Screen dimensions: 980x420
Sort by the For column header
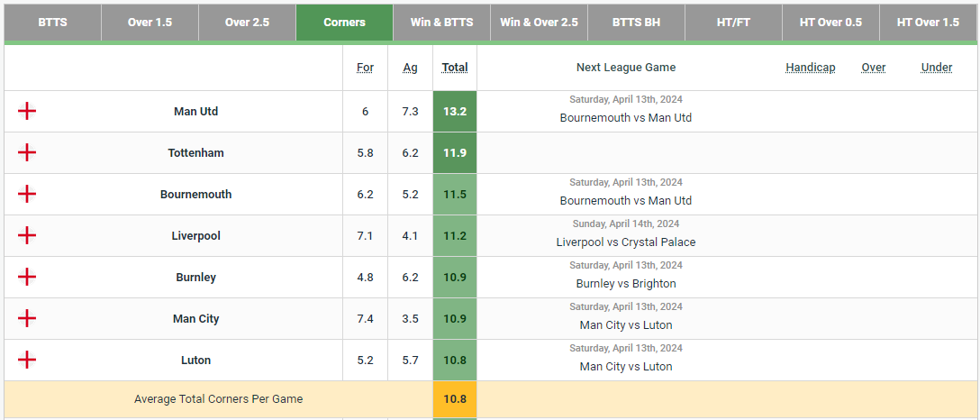(365, 68)
